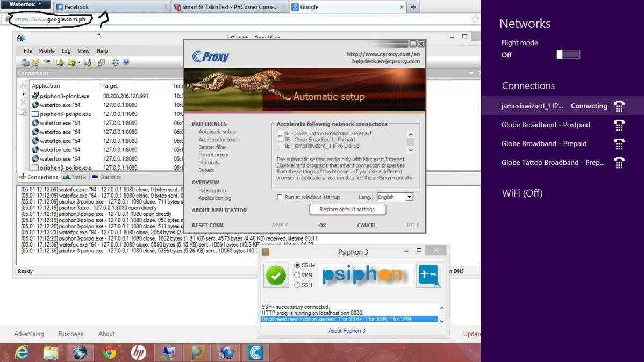Open the blue Help icon in Proxifier toolbar
The image size is (644, 362).
click(126, 62)
